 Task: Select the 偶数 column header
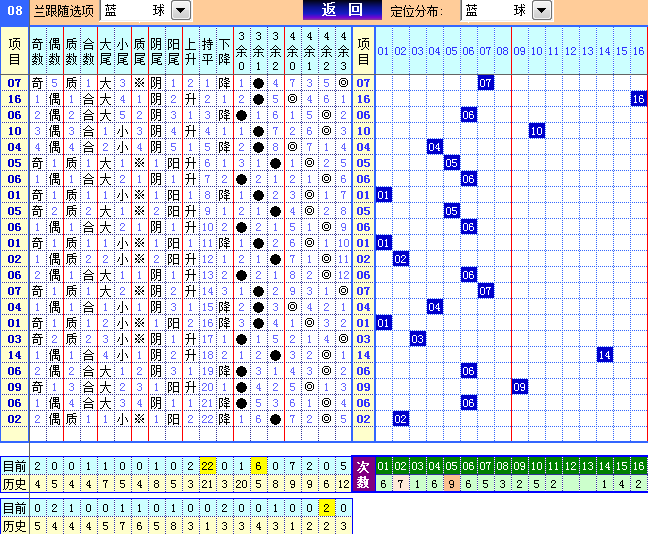pos(55,51)
